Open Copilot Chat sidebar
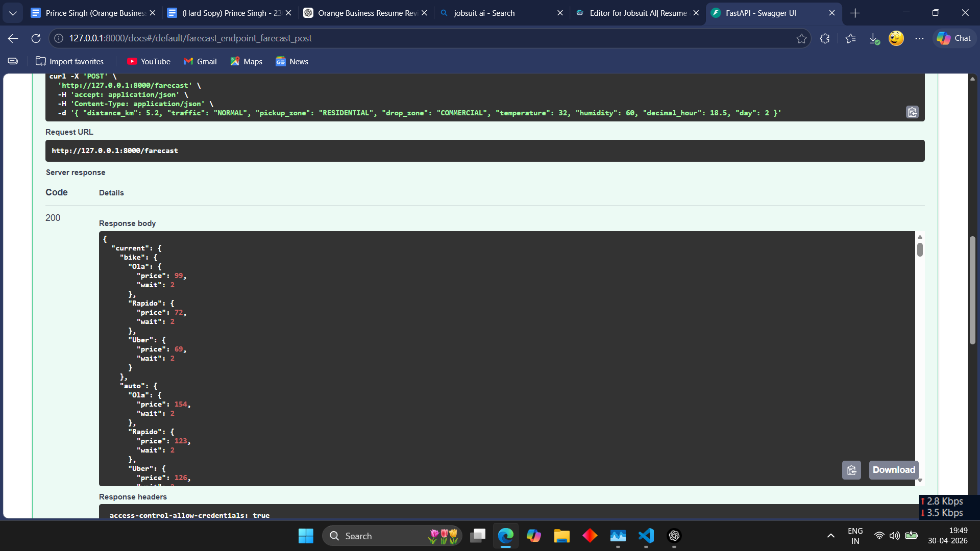The width and height of the screenshot is (980, 551). (x=954, y=38)
